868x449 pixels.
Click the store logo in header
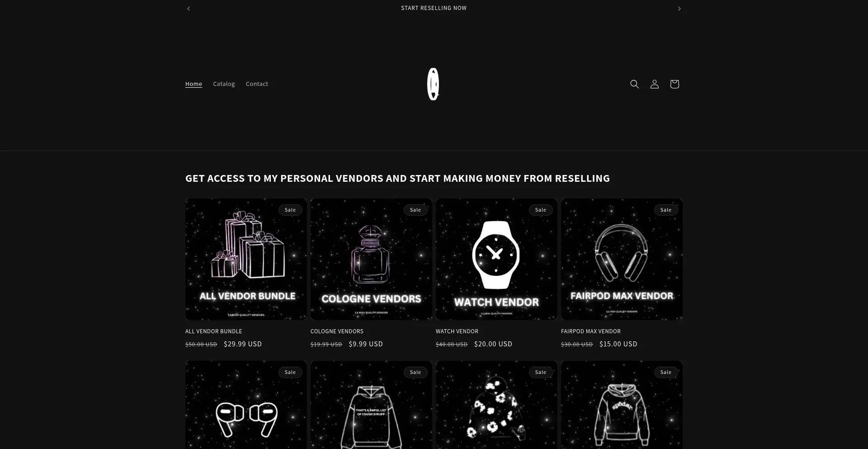(x=433, y=84)
